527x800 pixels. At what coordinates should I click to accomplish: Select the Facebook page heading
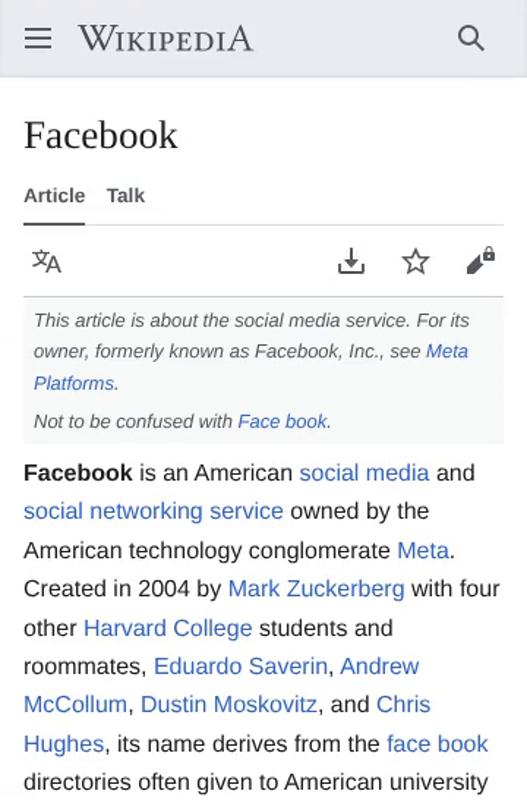(101, 135)
